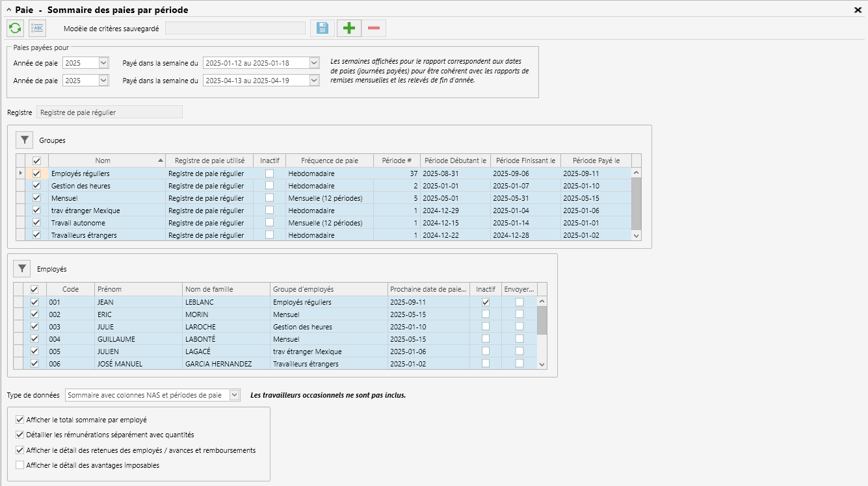The image size is (868, 486).
Task: Sort groups by Période # column header
Action: (x=397, y=160)
